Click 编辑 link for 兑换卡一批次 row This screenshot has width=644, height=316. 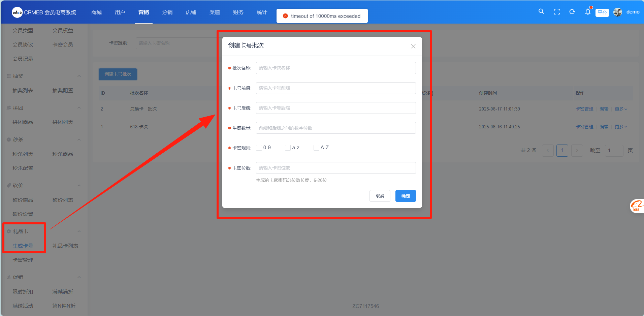tap(604, 109)
